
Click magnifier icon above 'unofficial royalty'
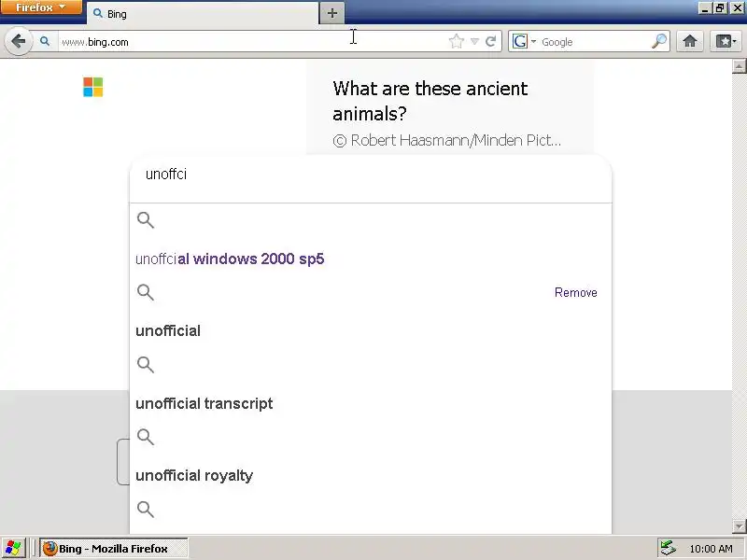tap(146, 437)
